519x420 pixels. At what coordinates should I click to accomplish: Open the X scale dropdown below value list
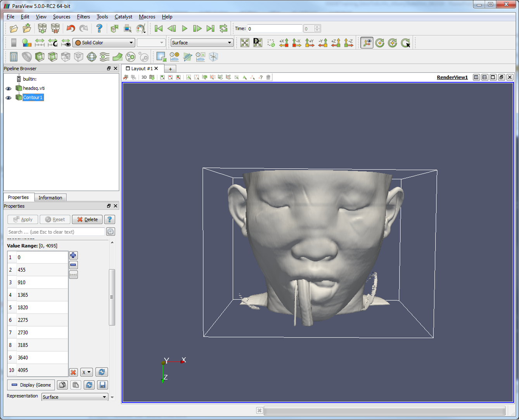(86, 372)
